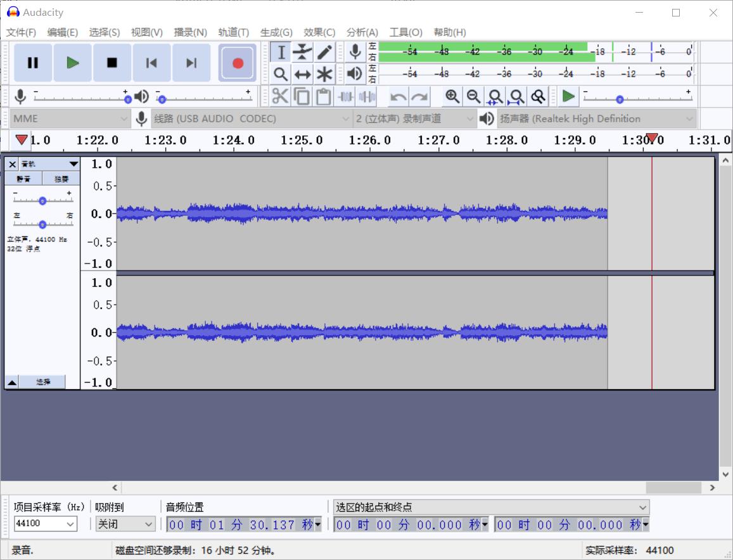This screenshot has width=733, height=560.
Task: Select the Draw pencil tool
Action: (324, 52)
